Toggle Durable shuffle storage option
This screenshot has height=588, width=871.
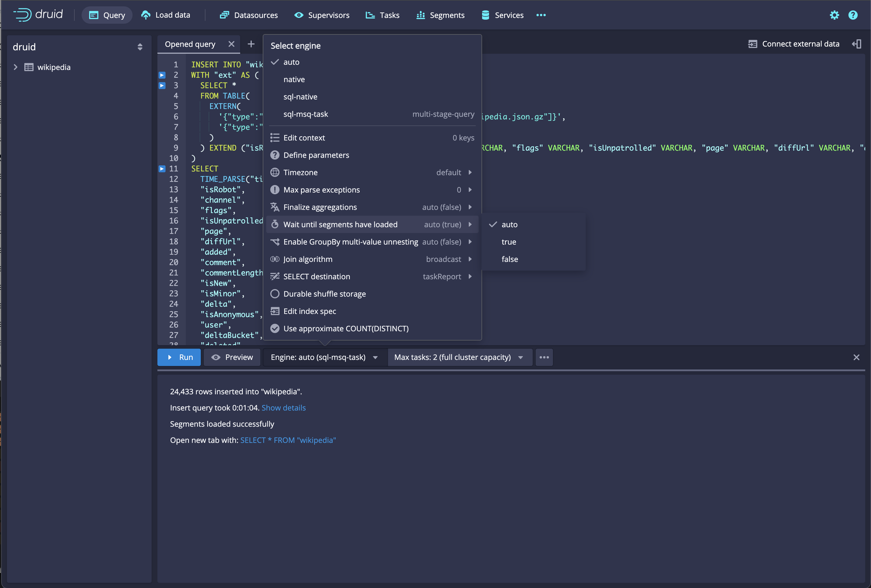pyautogui.click(x=324, y=294)
